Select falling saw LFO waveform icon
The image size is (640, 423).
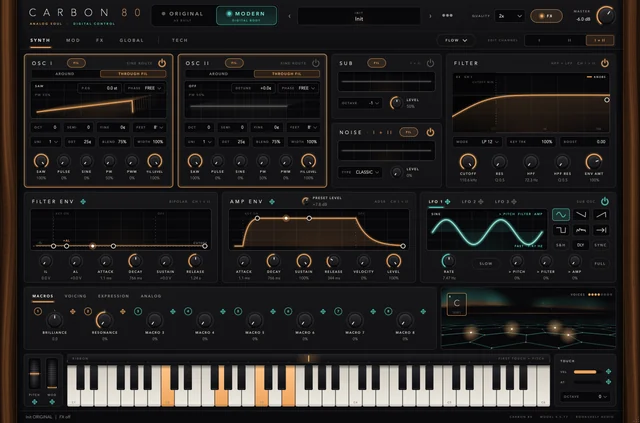581,215
